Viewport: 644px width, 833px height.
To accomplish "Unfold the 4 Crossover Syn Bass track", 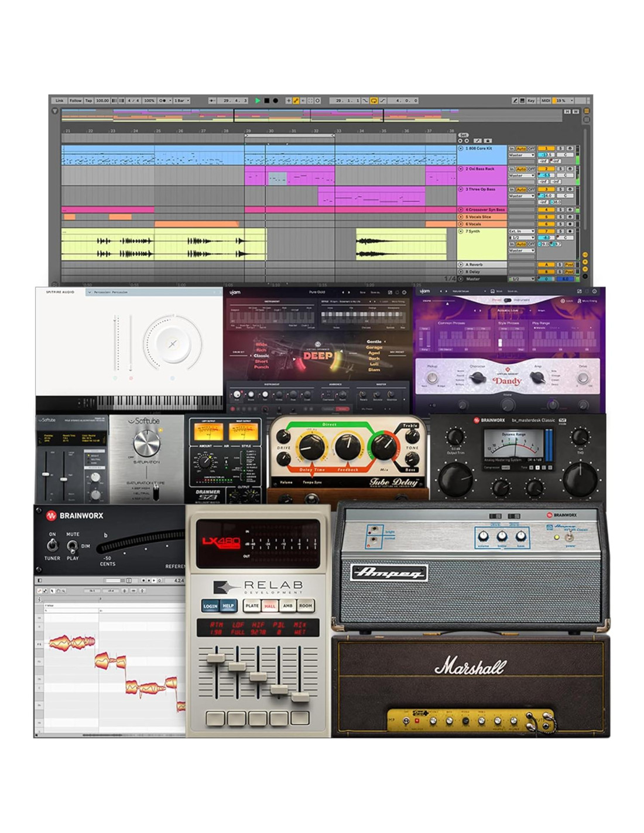I will (x=461, y=209).
